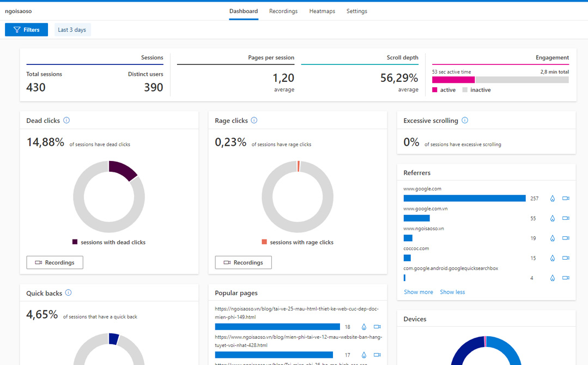This screenshot has height=365, width=588.
Task: Open recordings icon for www.ngoisaoso.vn referrer
Action: [x=566, y=238]
